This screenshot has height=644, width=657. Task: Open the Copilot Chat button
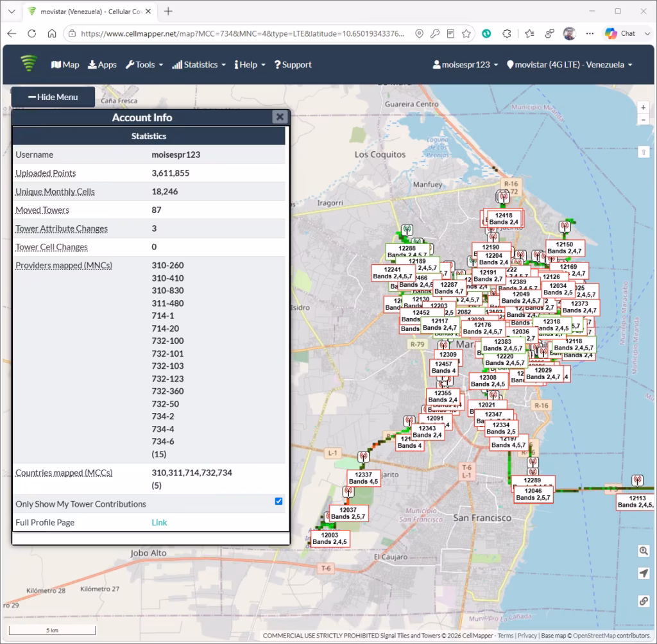coord(620,33)
